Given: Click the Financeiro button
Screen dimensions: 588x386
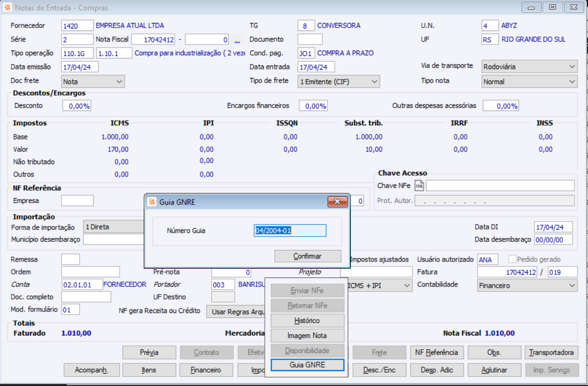Looking at the screenshot, I should tap(206, 370).
